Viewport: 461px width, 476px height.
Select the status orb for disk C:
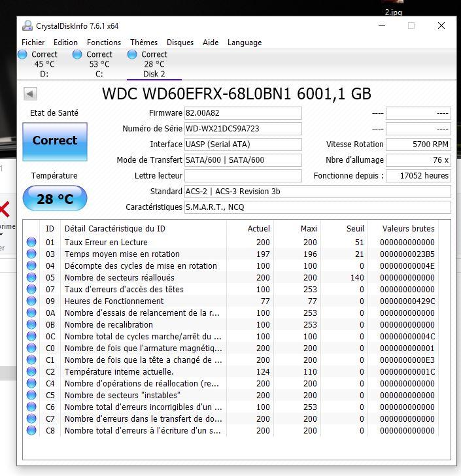(x=77, y=55)
